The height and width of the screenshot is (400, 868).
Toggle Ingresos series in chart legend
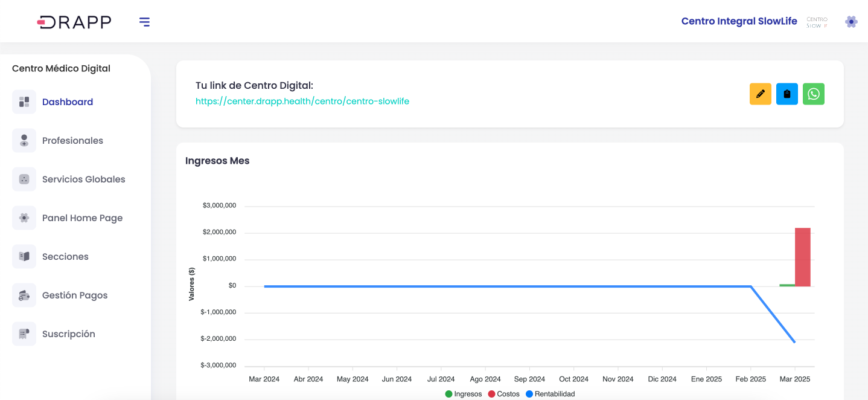(464, 394)
